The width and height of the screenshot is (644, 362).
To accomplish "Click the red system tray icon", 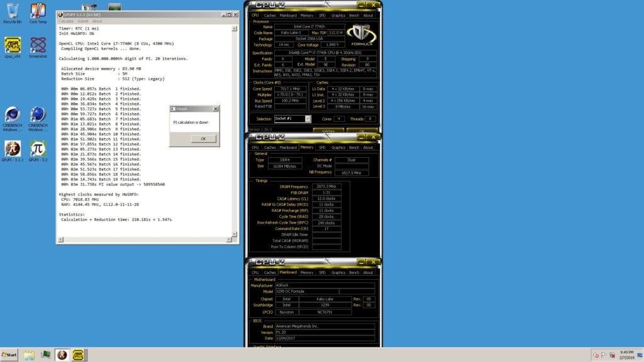I will (596, 356).
